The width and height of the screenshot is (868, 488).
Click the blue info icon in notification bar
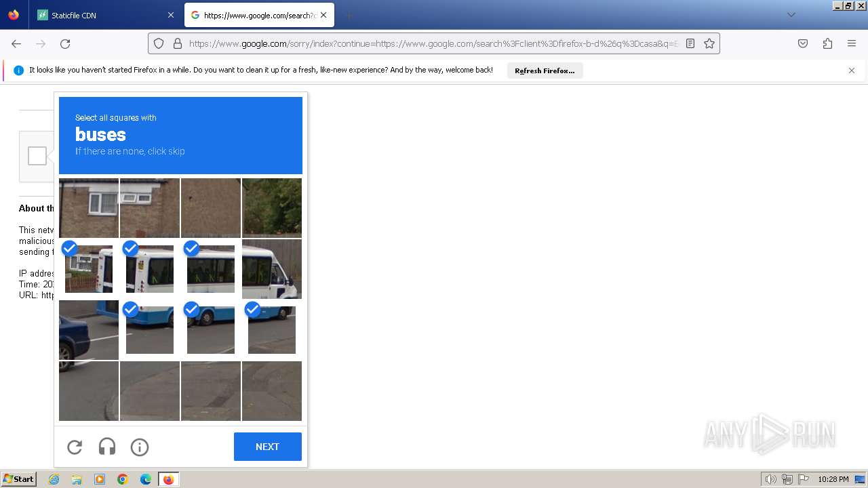18,70
